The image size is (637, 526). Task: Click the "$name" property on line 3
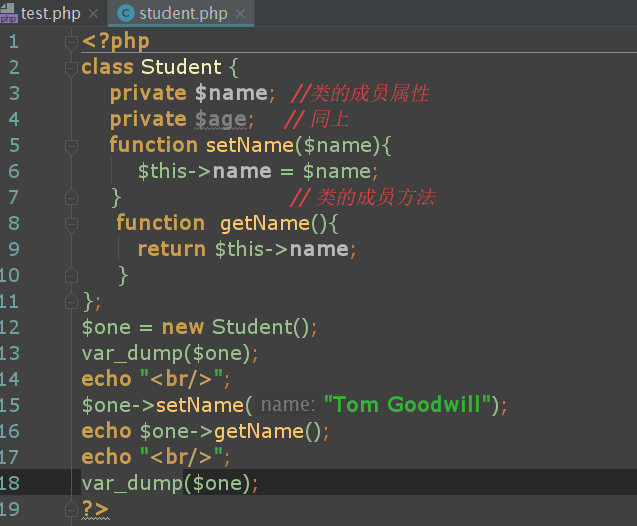(x=231, y=93)
